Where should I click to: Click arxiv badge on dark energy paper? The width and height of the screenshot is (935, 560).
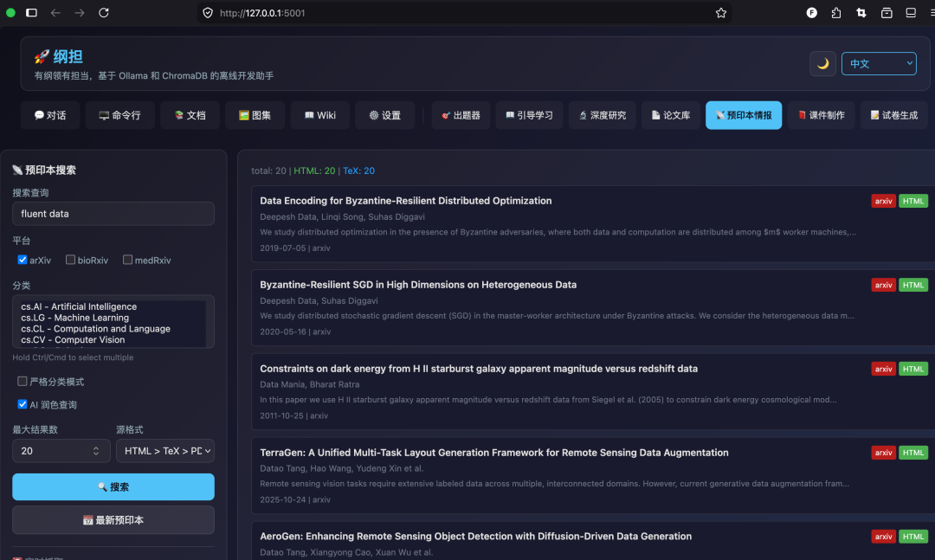883,370
